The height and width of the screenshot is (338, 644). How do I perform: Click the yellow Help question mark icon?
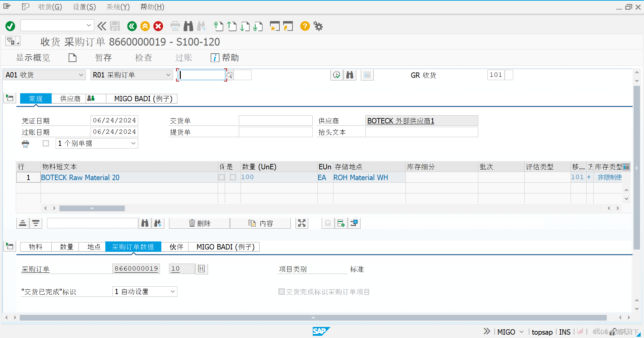pos(305,26)
